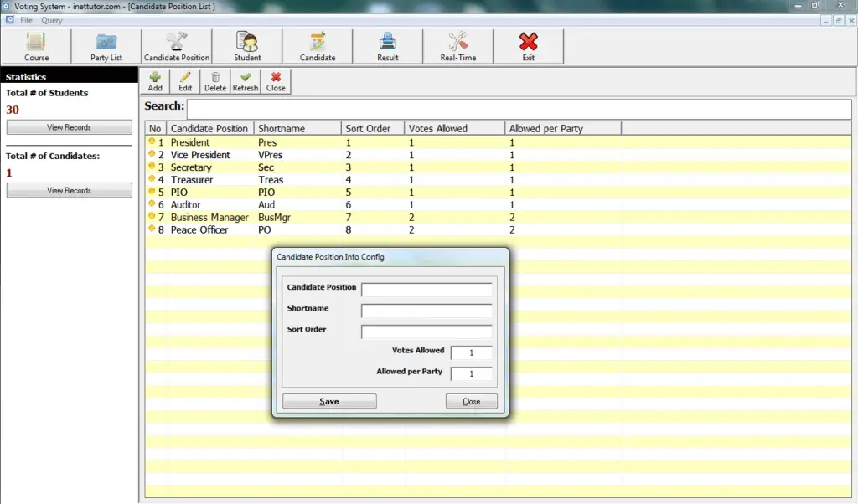The width and height of the screenshot is (858, 504).
Task: Close the position list toolbar icon
Action: [x=275, y=81]
